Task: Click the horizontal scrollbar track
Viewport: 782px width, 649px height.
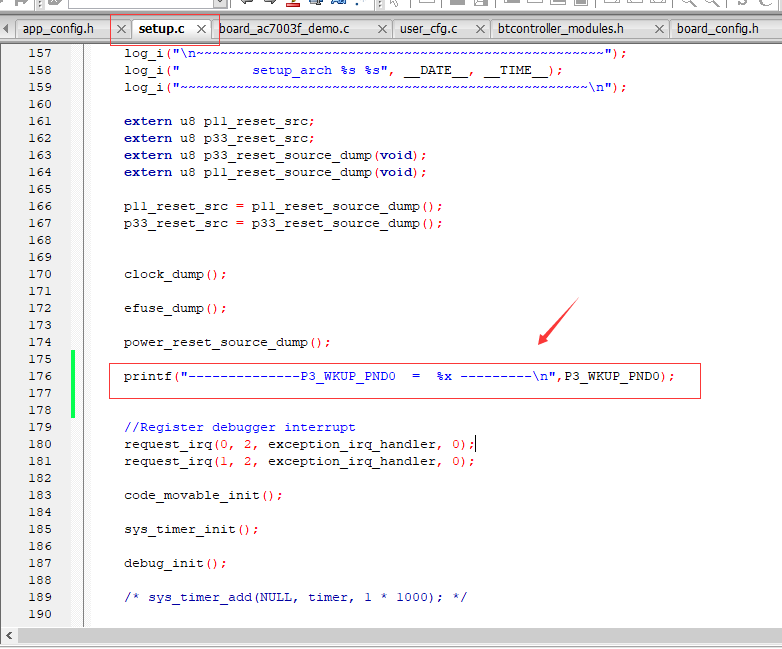Action: click(x=399, y=636)
